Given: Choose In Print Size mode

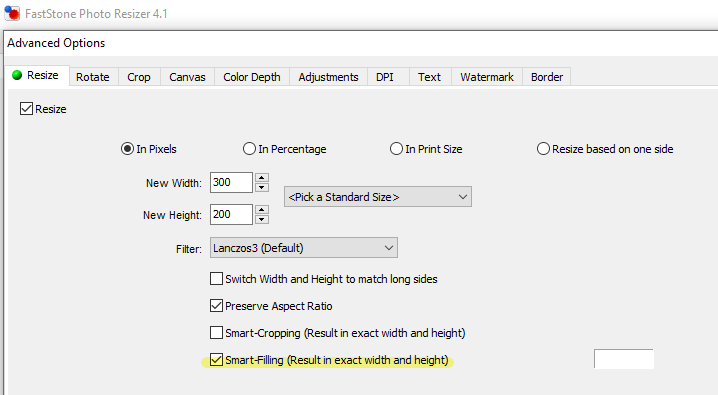Looking at the screenshot, I should (396, 149).
